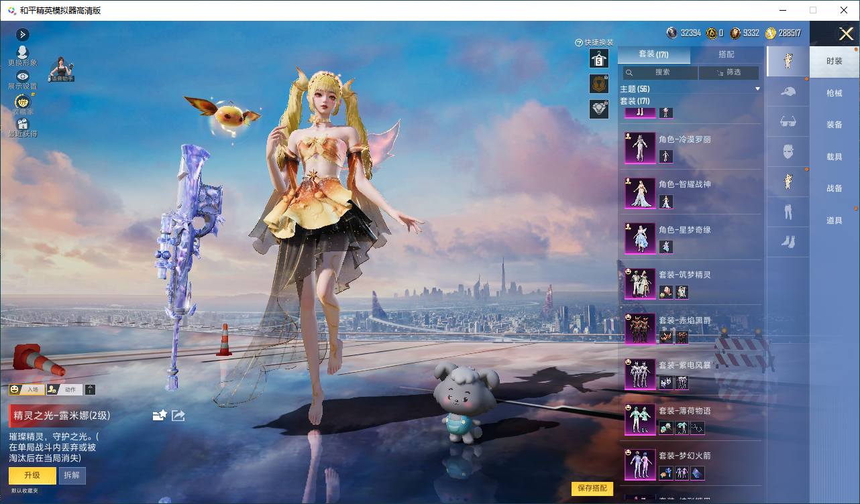Select the 套装-筑梦精灵 outfit thumbnail
The width and height of the screenshot is (860, 504).
pos(640,283)
